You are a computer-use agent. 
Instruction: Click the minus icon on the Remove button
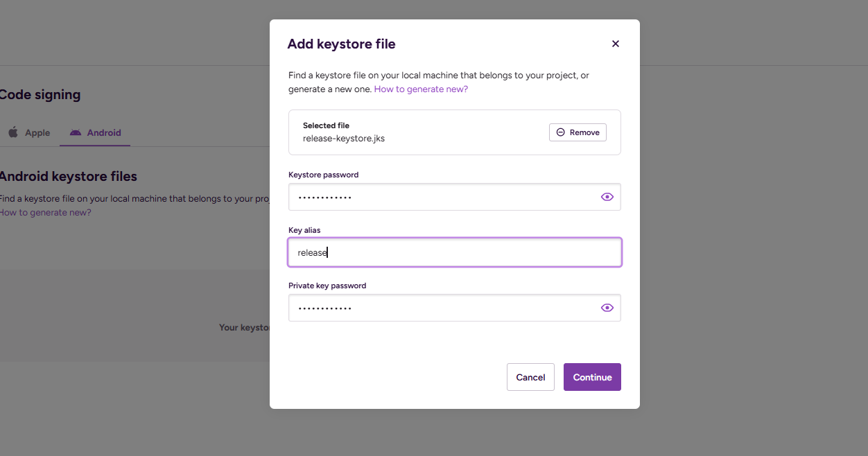point(559,132)
